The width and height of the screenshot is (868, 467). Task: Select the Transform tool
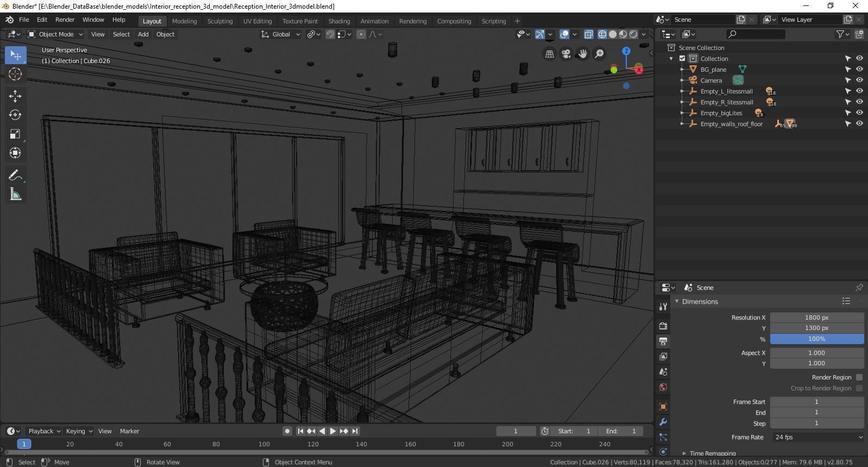[x=15, y=153]
